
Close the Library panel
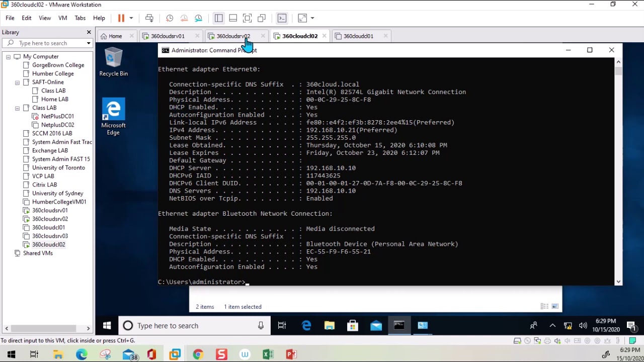(89, 32)
